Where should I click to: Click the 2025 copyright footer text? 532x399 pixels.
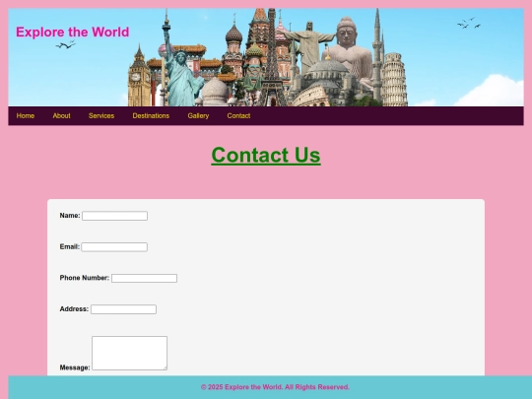(275, 387)
